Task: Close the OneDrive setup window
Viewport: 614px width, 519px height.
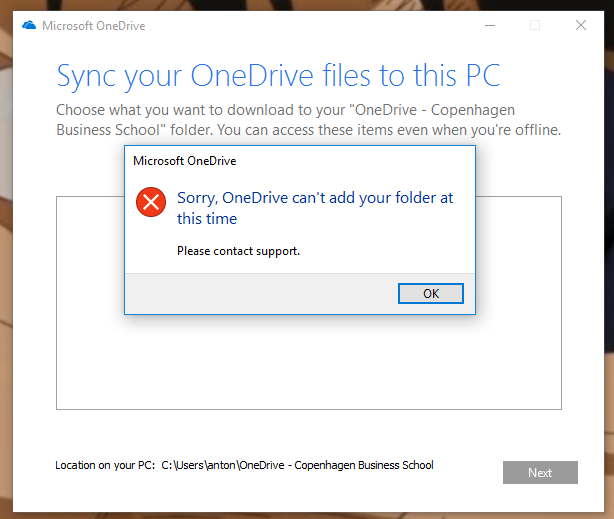Action: click(581, 25)
